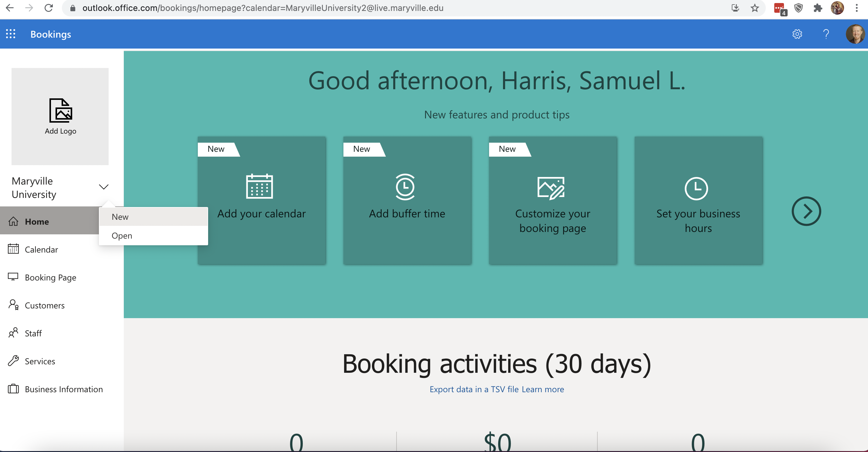
Task: Open the Staff section
Action: pyautogui.click(x=33, y=333)
